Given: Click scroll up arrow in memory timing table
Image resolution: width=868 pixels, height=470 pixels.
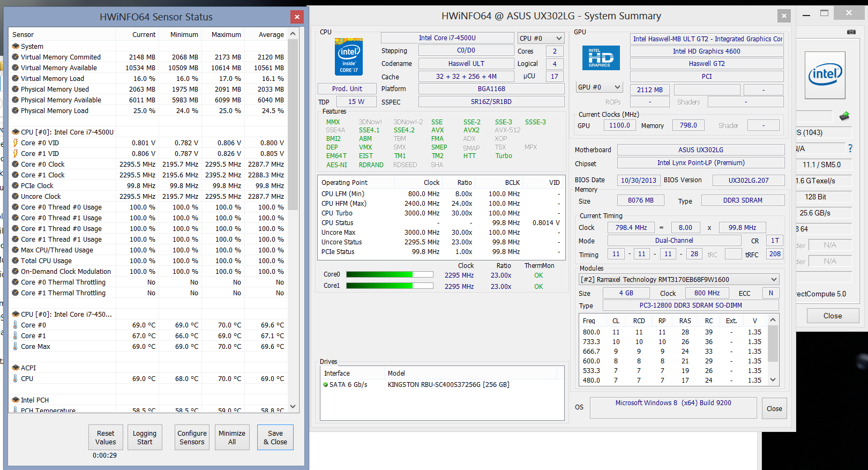Looking at the screenshot, I should pos(773,320).
